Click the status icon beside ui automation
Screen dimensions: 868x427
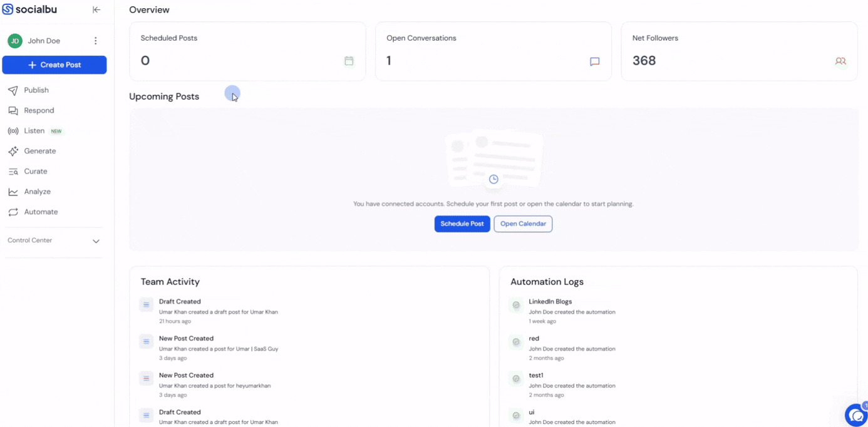(x=516, y=416)
